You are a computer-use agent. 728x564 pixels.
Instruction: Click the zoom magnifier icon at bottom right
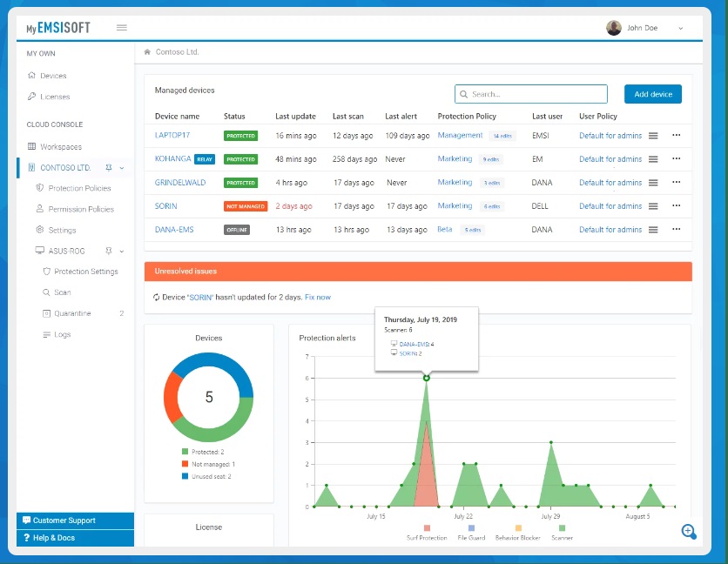click(x=689, y=532)
